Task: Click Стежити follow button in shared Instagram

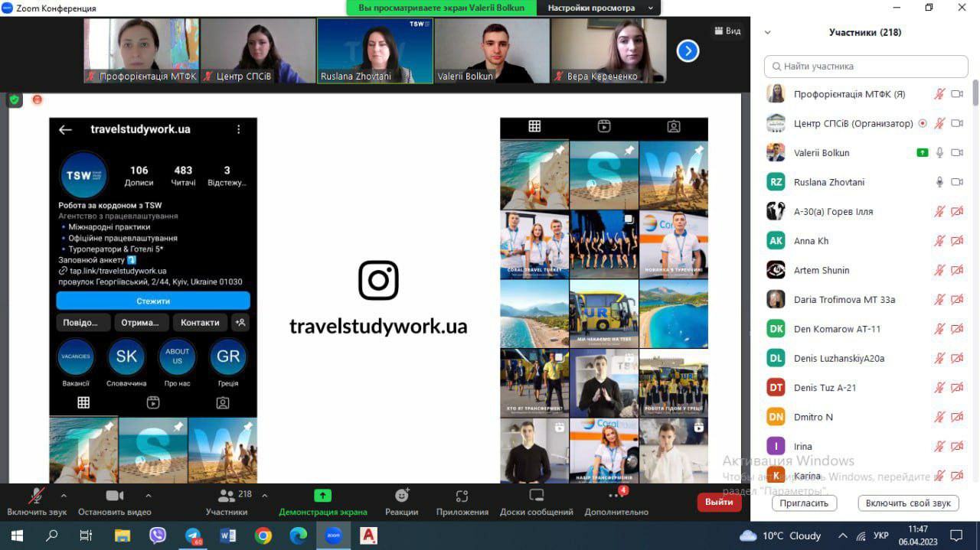Action: click(153, 301)
